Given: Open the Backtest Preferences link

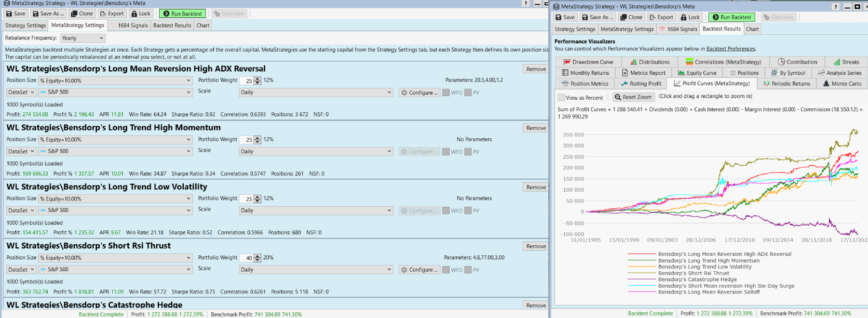Looking at the screenshot, I should point(731,49).
